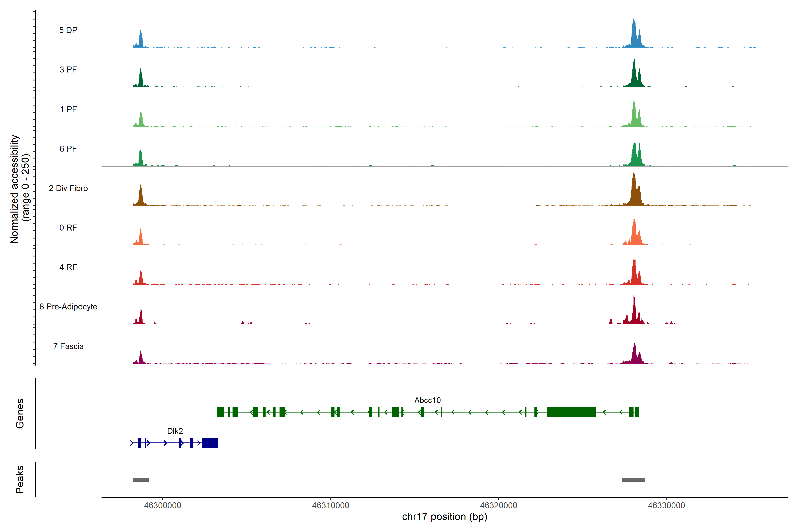Click the right gray peak bar
This screenshot has width=798, height=532.
633,480
